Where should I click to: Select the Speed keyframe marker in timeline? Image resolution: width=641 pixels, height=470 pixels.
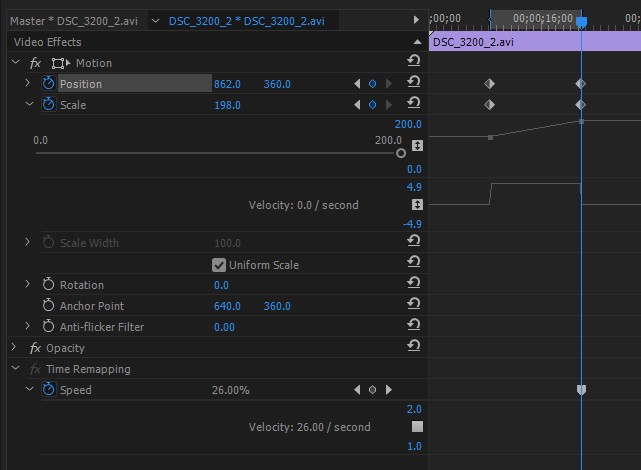pyautogui.click(x=581, y=390)
